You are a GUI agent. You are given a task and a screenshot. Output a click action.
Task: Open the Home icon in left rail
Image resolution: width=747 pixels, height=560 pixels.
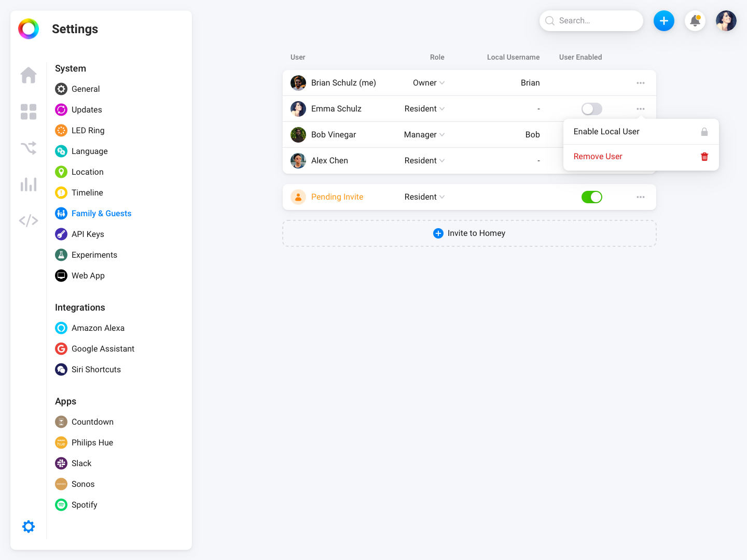coord(29,75)
